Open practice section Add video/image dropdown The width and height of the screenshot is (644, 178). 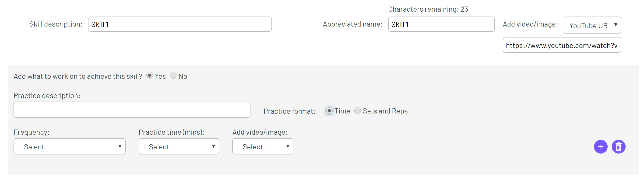click(x=263, y=146)
